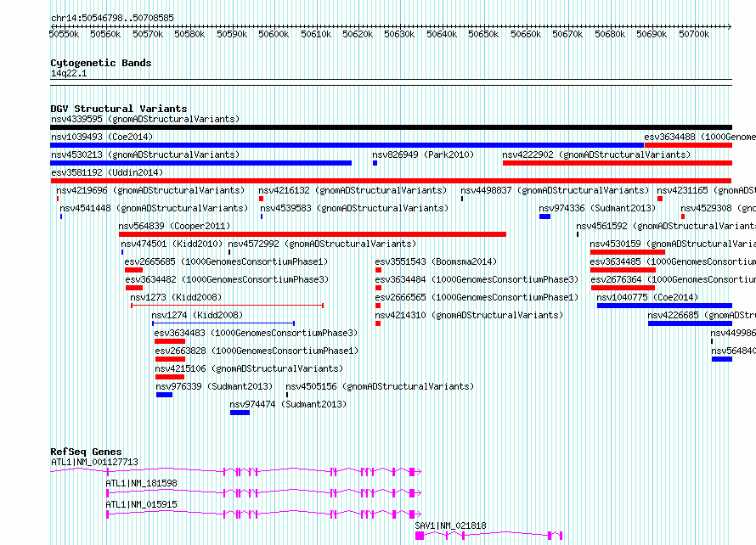Click the nsv4339595 black variant bar

coord(391,127)
